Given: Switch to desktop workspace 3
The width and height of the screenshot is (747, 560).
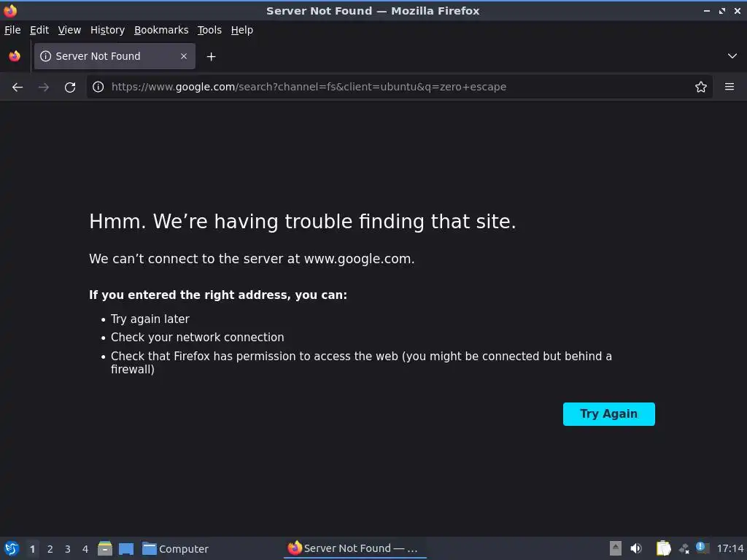Looking at the screenshot, I should point(68,549).
